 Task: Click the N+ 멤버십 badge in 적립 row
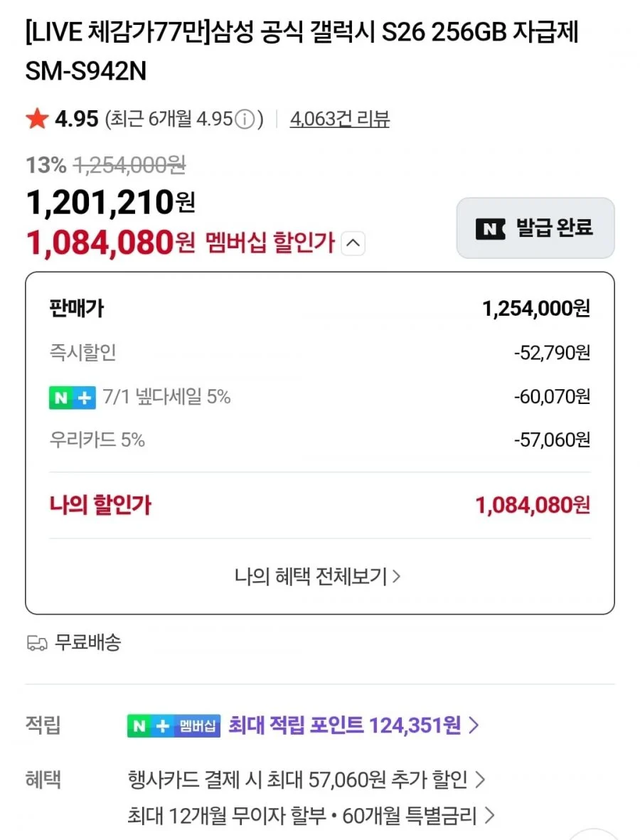point(174,726)
